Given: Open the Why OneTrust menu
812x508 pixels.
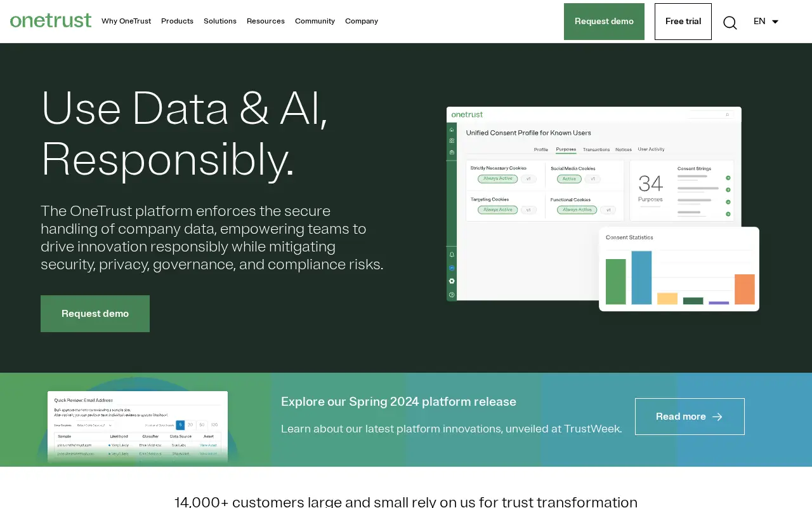Looking at the screenshot, I should pos(126,21).
